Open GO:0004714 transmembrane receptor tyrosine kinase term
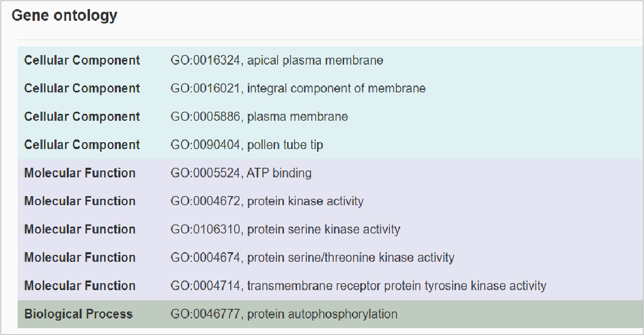The width and height of the screenshot is (644, 335). pyautogui.click(x=358, y=286)
